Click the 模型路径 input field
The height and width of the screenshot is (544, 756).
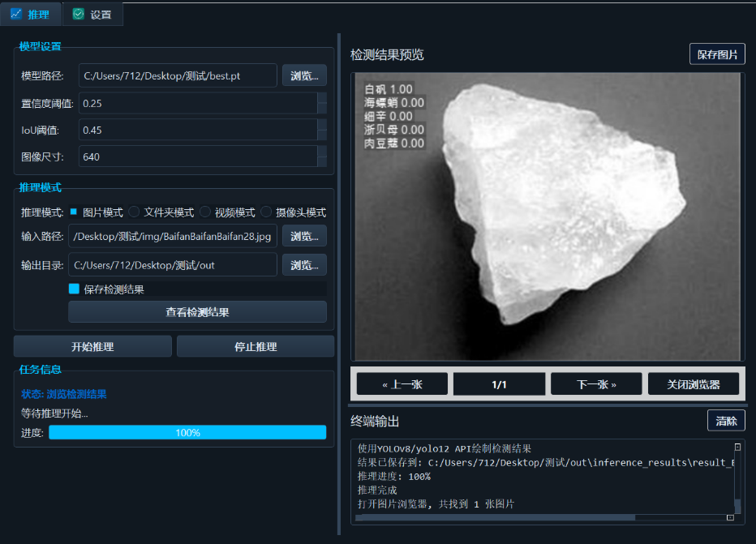tap(177, 75)
